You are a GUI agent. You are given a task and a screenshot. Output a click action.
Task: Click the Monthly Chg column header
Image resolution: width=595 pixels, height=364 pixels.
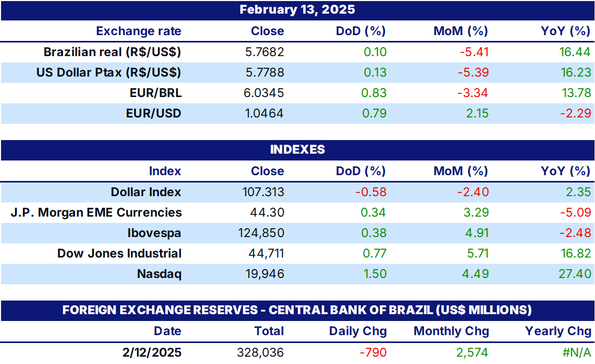[451, 331]
